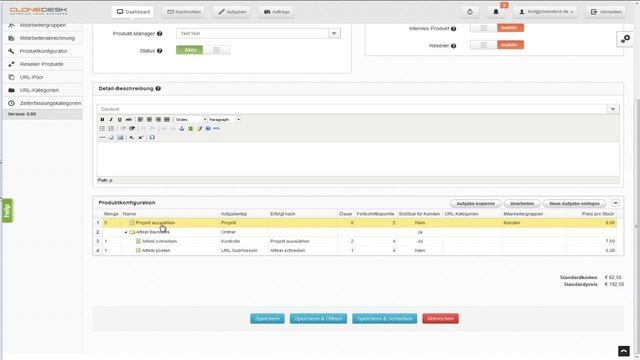This screenshot has height=360, width=640.
Task: Justify text in editor
Action: tap(167, 120)
